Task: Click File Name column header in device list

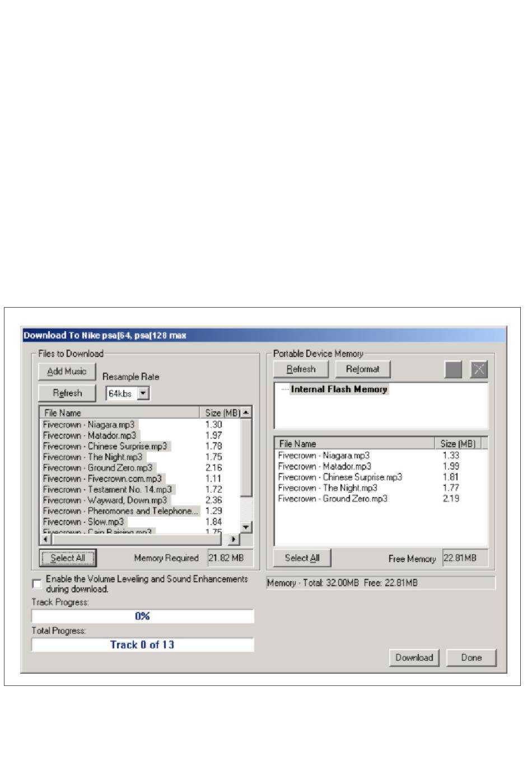Action: point(354,444)
